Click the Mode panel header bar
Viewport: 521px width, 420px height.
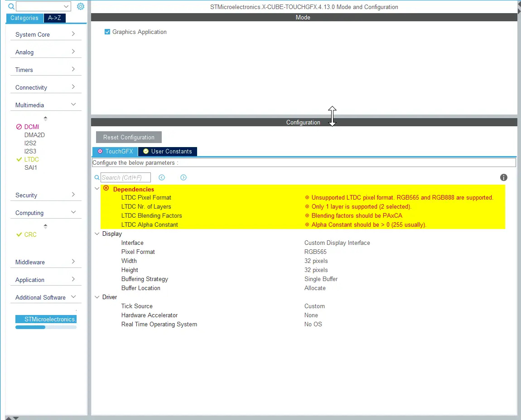coord(304,17)
